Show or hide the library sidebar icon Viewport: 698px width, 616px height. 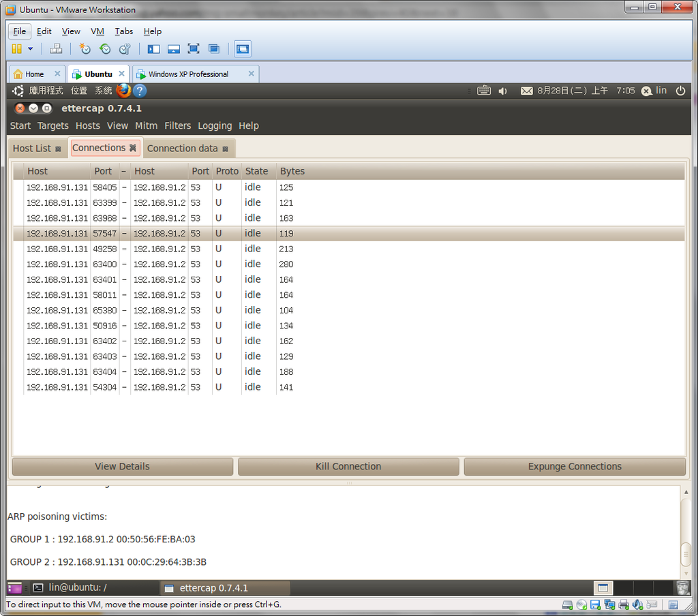(153, 49)
